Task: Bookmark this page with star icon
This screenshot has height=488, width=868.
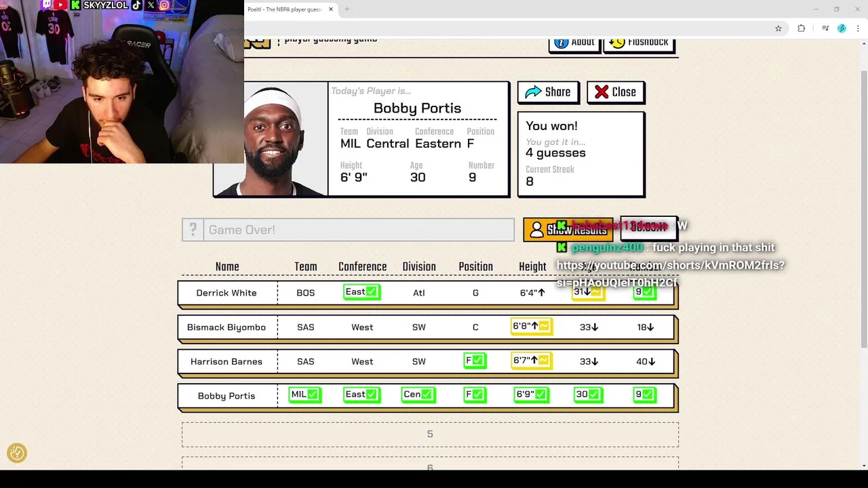Action: pyautogui.click(x=778, y=28)
